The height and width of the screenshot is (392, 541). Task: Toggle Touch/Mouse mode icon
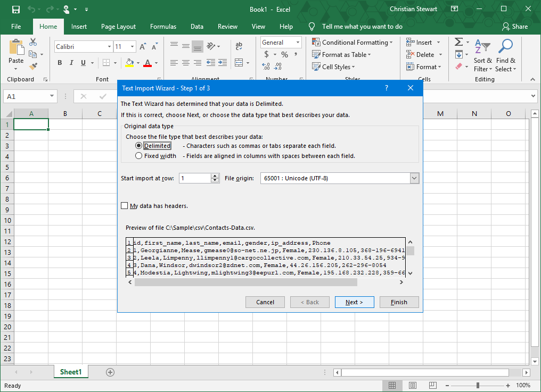[x=66, y=10]
